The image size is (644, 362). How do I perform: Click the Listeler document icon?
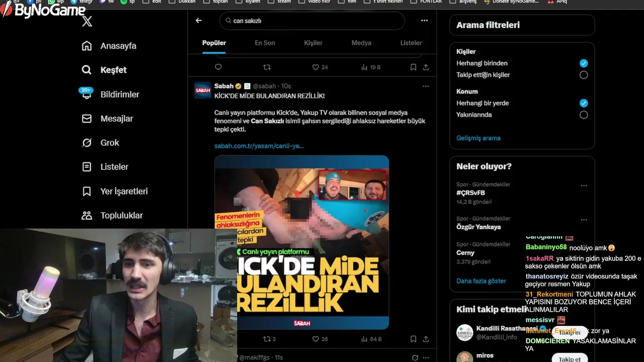(x=87, y=167)
